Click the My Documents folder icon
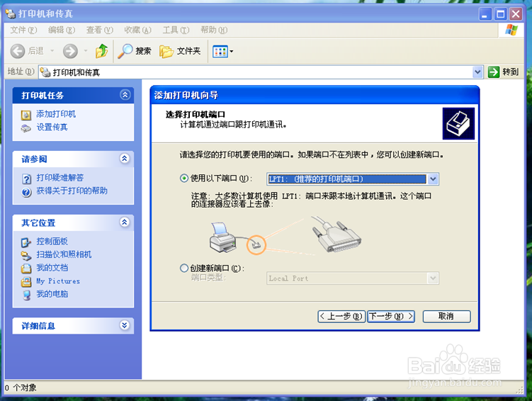This screenshot has width=532, height=401. [26, 269]
